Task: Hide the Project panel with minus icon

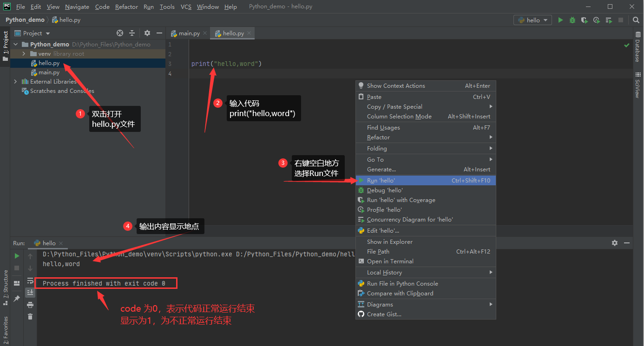Action: [159, 33]
